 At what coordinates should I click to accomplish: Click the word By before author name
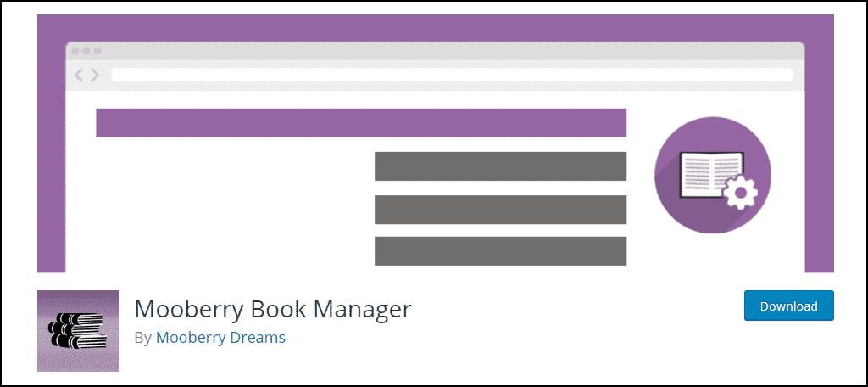[142, 338]
